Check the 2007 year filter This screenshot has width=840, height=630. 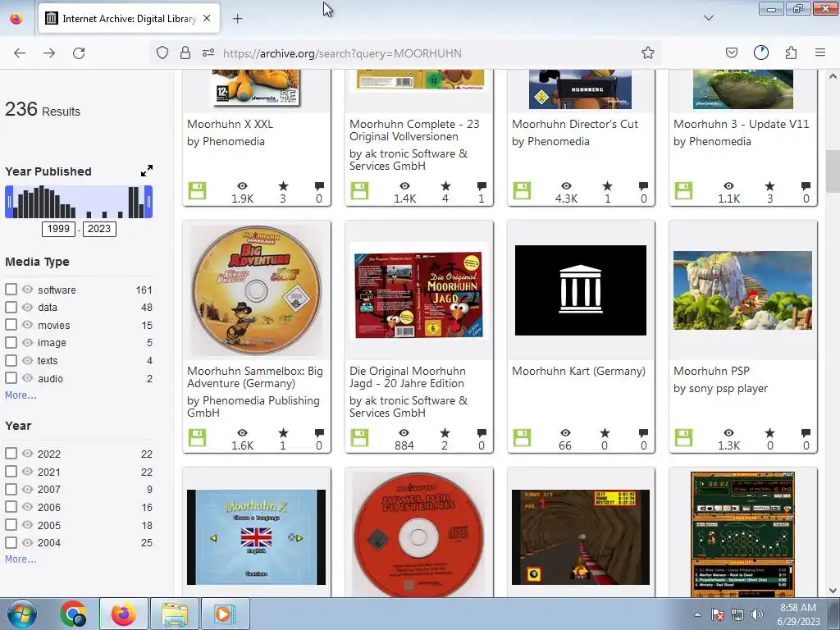pos(11,489)
